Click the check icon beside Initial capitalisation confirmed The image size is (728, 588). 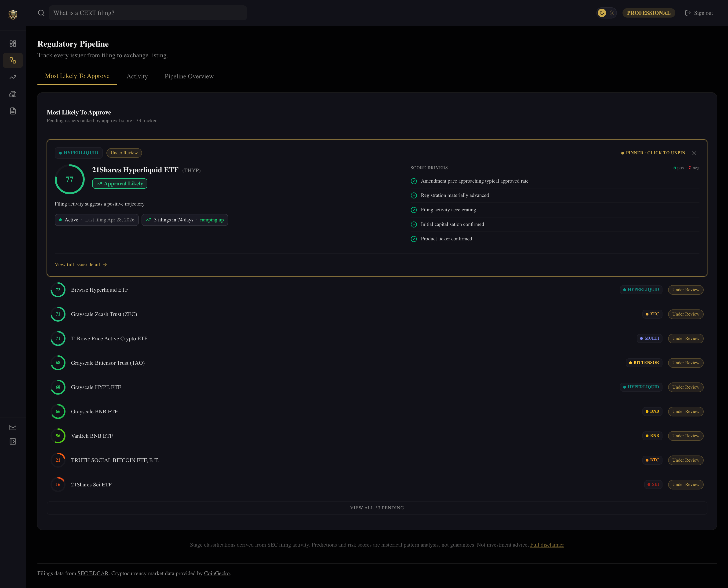pos(414,224)
